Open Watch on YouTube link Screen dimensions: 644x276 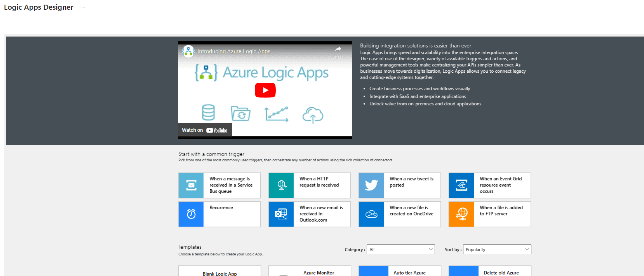tap(205, 130)
